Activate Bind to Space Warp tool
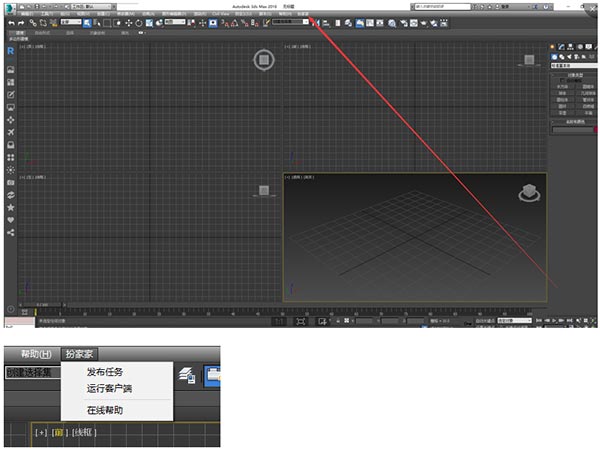The image size is (600, 451). pos(53,23)
